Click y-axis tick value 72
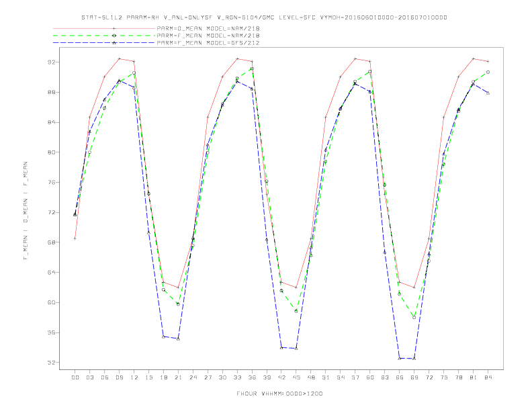Screen dimensions: 532x411 tap(51, 212)
